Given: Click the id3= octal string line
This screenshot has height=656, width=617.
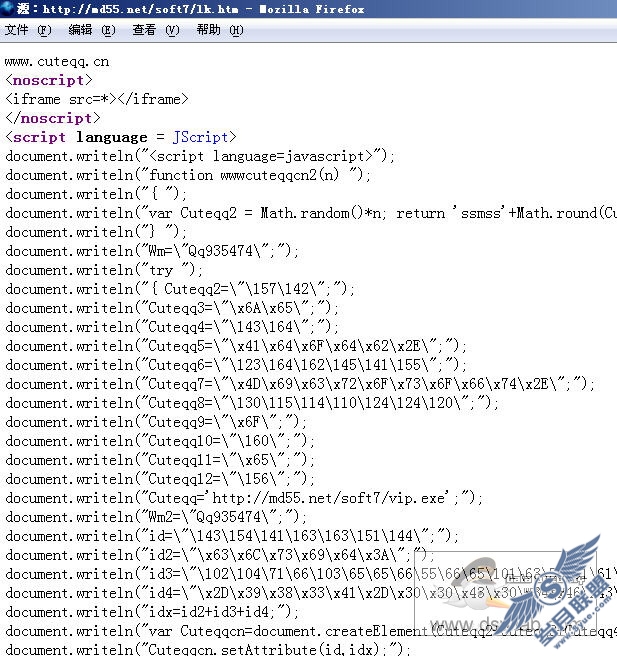Looking at the screenshot, I should click(x=311, y=574).
